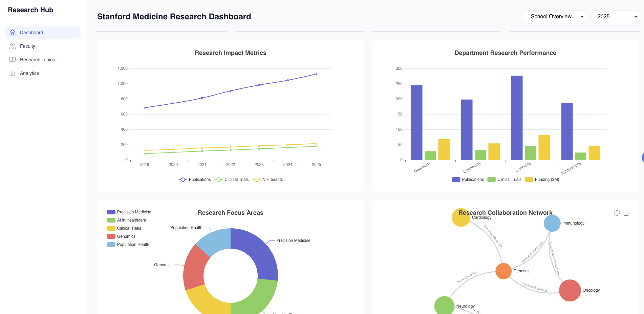The image size is (644, 314).
Task: Click the Research Hub title
Action: (30, 10)
